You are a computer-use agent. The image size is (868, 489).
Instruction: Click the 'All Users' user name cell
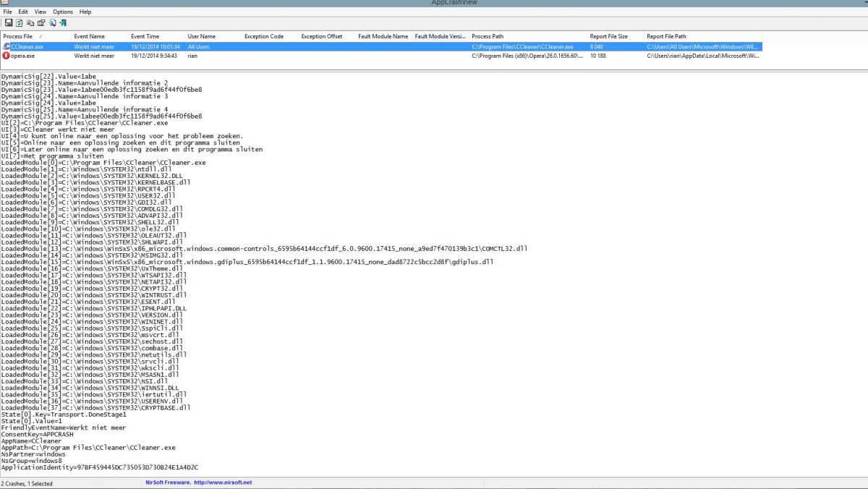[x=198, y=46]
